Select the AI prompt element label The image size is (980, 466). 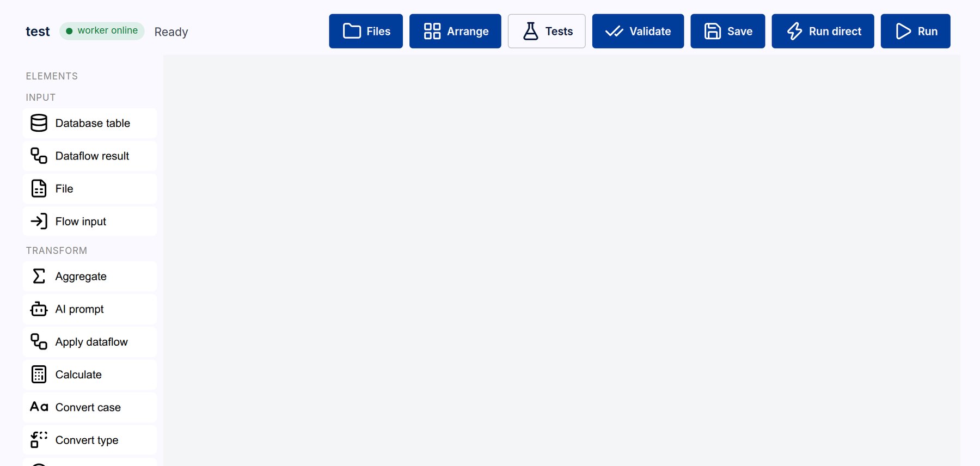[x=79, y=309]
